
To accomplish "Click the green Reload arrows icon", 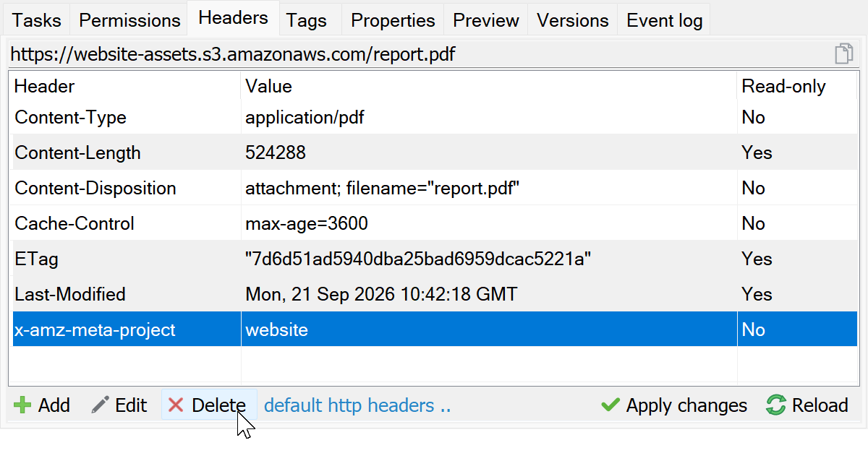I will click(x=776, y=405).
